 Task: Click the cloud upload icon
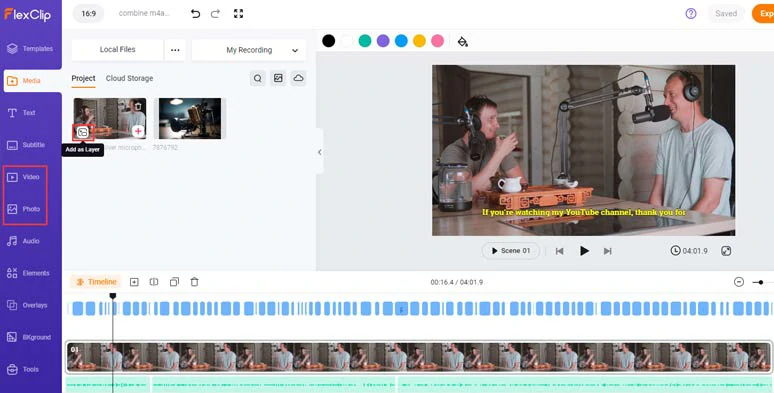tap(298, 78)
